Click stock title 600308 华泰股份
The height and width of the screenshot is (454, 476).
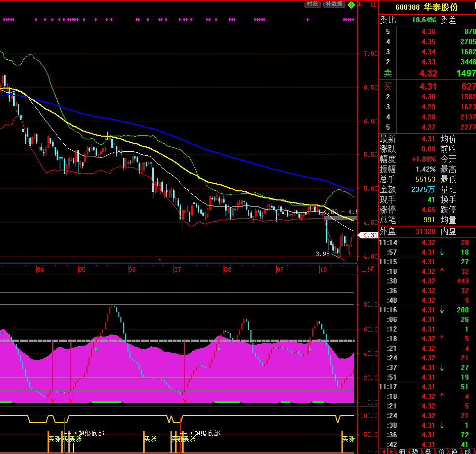pyautogui.click(x=426, y=7)
